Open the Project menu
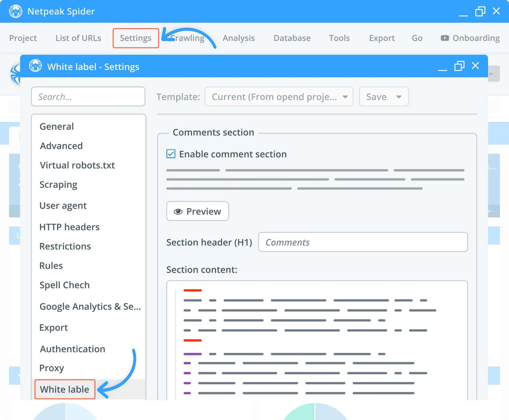The height and width of the screenshot is (420, 509). coord(23,38)
